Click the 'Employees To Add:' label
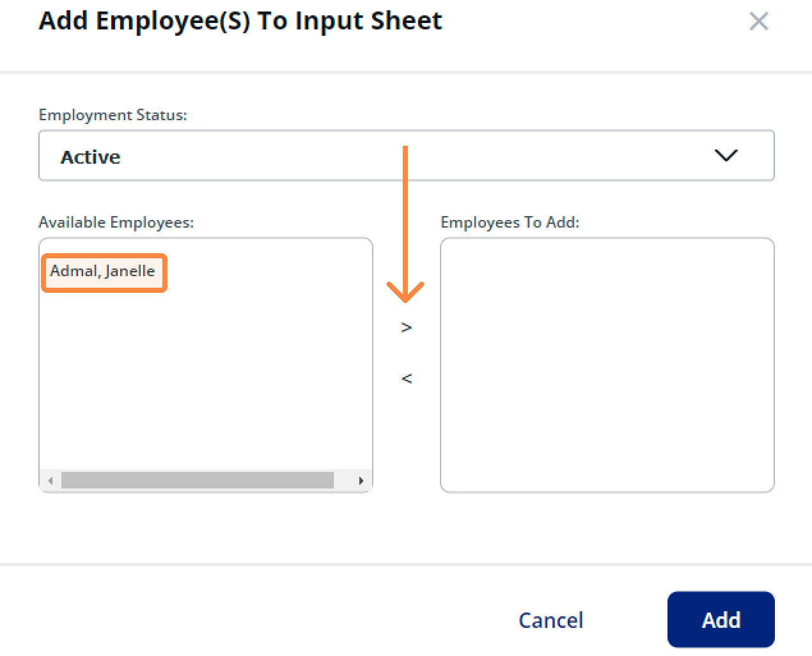The image size is (812, 656). tap(510, 223)
